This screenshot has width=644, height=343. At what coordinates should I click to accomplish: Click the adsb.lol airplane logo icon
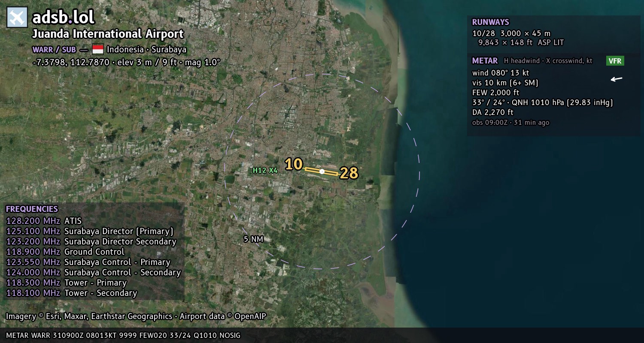(17, 17)
